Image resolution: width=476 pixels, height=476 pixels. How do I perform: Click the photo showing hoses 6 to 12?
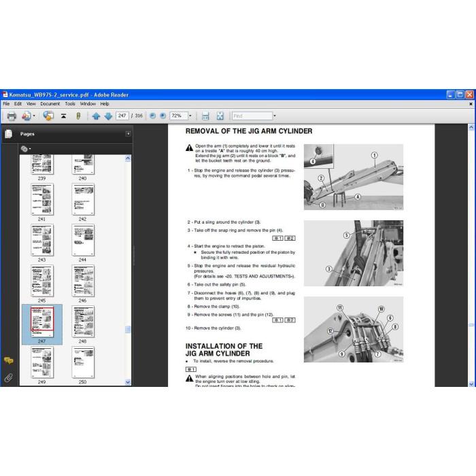(354, 329)
